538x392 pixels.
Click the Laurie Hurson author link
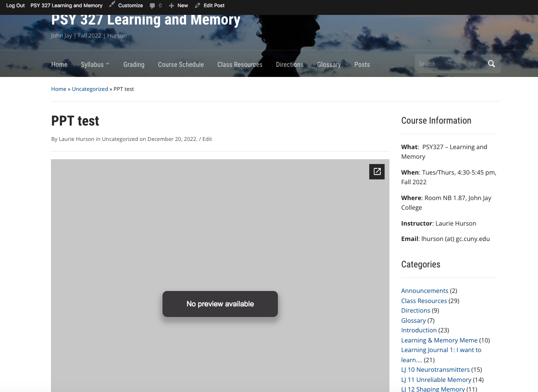[76, 139]
